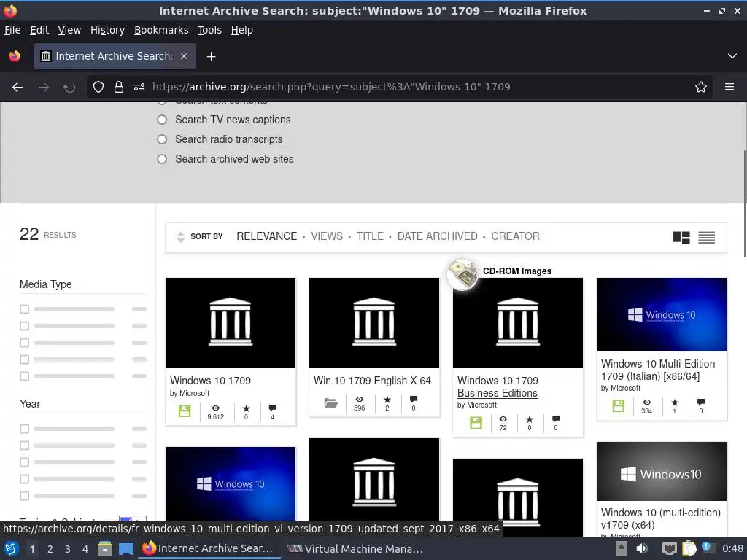
Task: Open the Tools menu
Action: pos(209,30)
